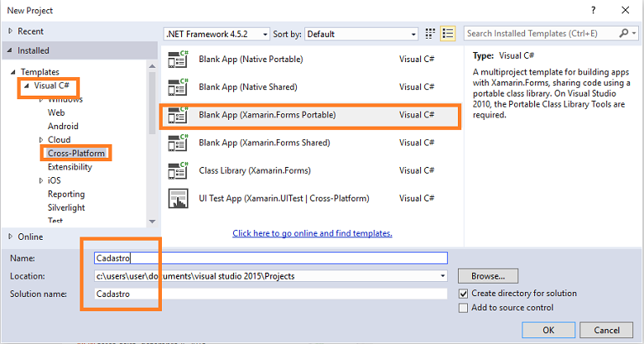Open 'Click here to go online and find templates' link
644x344 pixels.
coord(312,233)
